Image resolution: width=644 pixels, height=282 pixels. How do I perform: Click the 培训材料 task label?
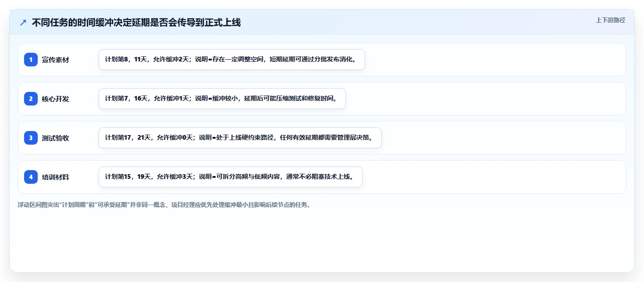coord(55,177)
